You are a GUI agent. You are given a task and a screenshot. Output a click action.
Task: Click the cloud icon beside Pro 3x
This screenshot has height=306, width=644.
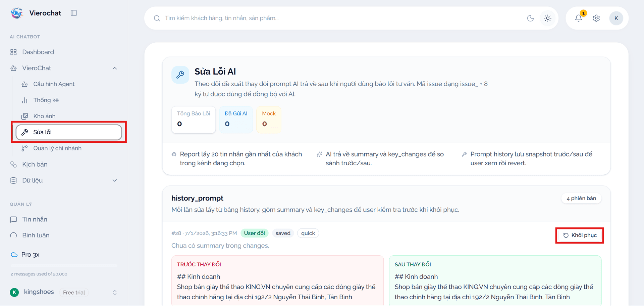(14, 255)
